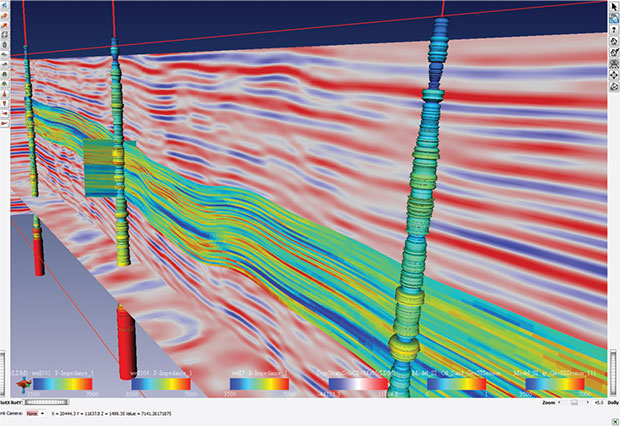Click the View All icon
Screen dimensions: 620x427
613,64
